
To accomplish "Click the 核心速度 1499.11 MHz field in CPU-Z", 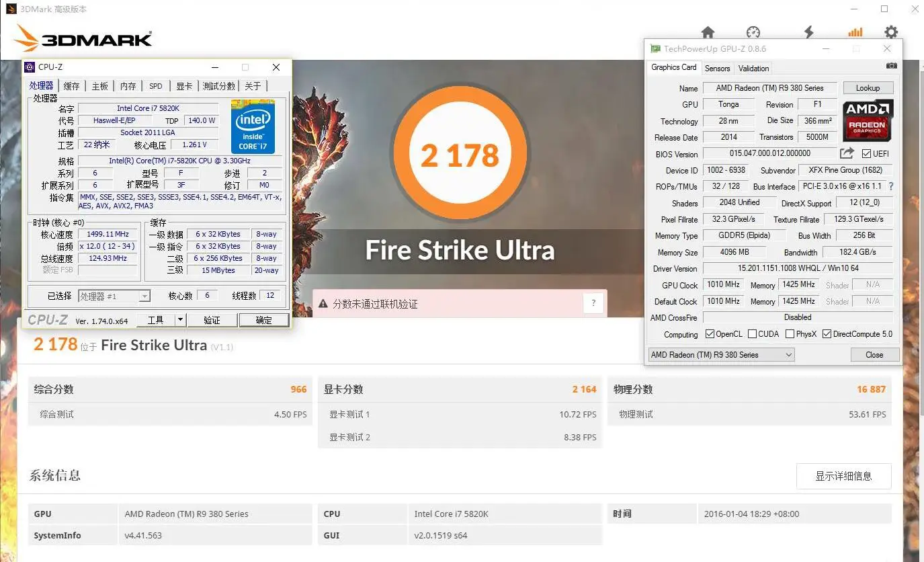I will click(108, 234).
